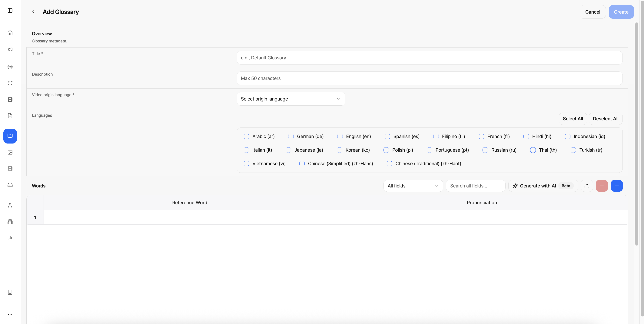Click the red minus remove row button

pyautogui.click(x=602, y=186)
